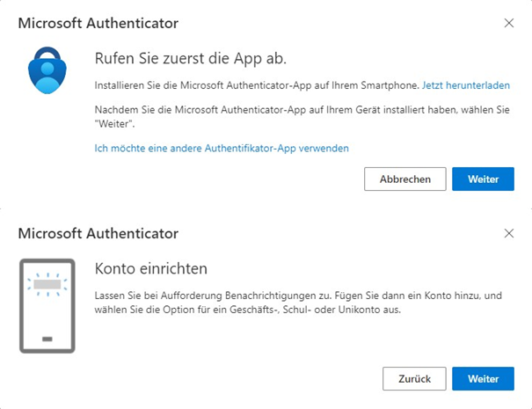
Task: Click the 'Installieren Sie die Microsoft Authenticator-App' text
Action: pyautogui.click(x=255, y=85)
